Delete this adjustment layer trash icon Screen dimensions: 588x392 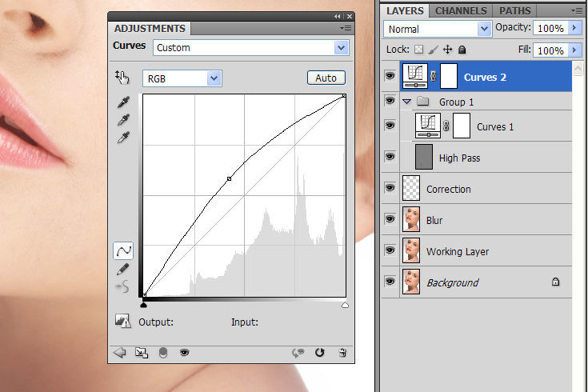click(x=342, y=353)
